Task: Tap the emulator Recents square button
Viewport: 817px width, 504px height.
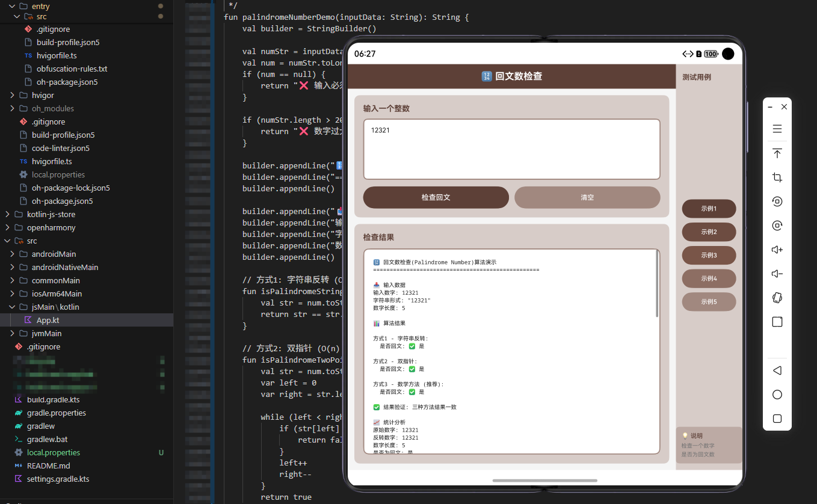Action: tap(777, 419)
